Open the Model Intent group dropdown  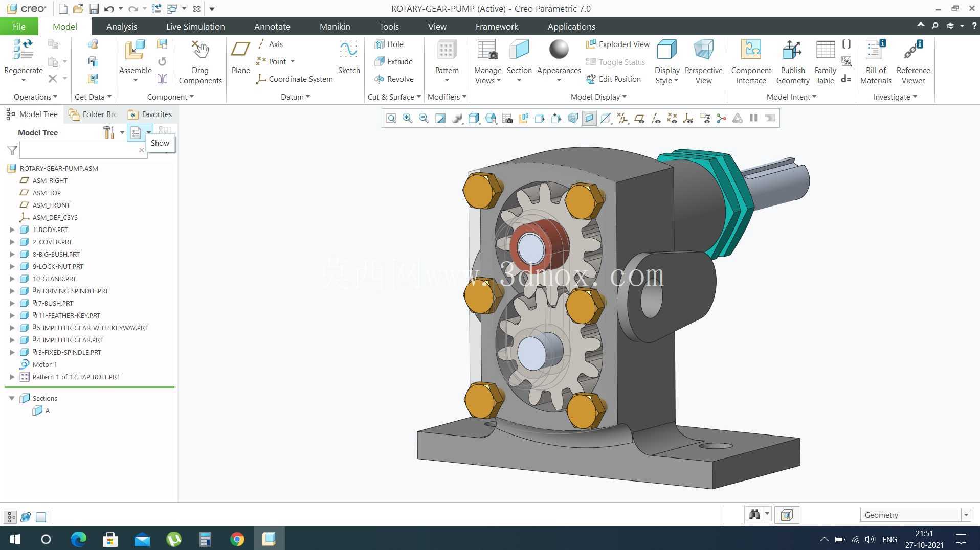[x=791, y=97]
